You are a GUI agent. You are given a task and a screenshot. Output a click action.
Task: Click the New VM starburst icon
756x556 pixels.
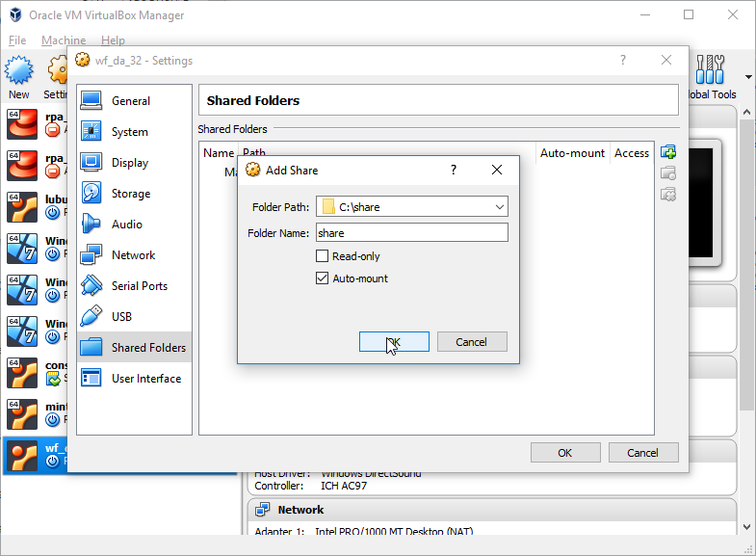pyautogui.click(x=19, y=70)
